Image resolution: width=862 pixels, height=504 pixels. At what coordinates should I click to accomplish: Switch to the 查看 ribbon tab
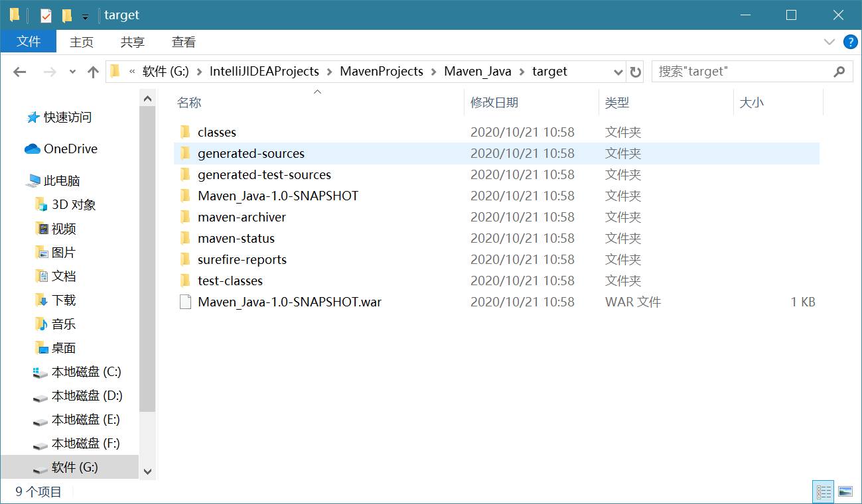tap(184, 42)
